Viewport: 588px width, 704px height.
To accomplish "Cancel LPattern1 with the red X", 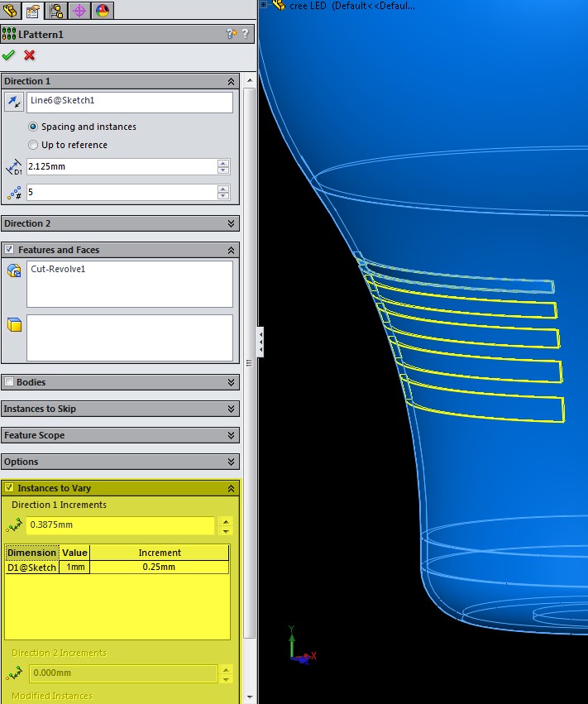I will click(30, 55).
